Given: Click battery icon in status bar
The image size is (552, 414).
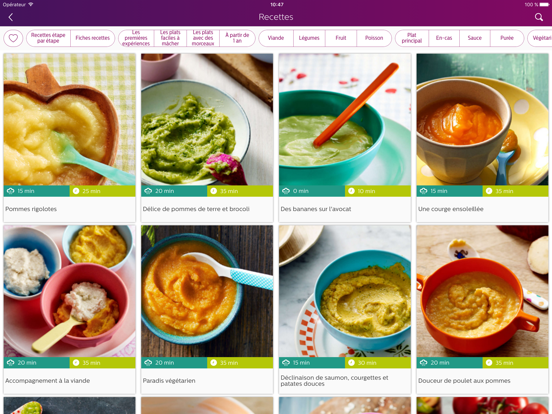Looking at the screenshot, I should [x=544, y=5].
